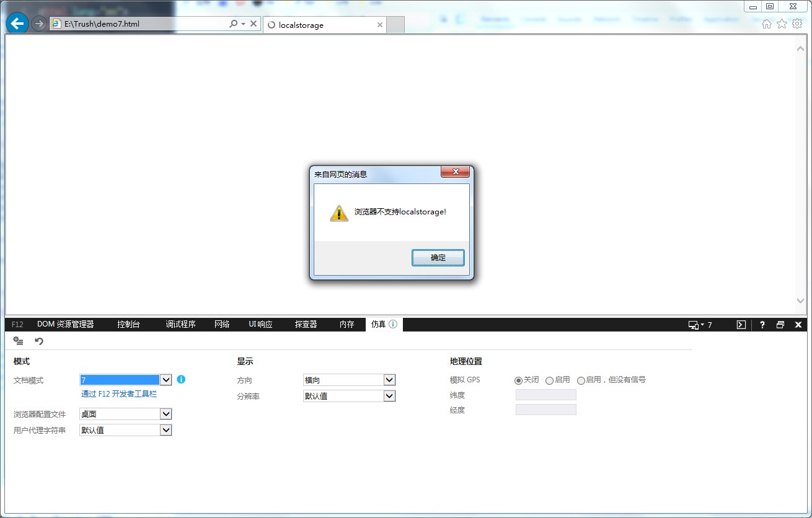The width and height of the screenshot is (812, 518).
Task: Switch to the DOM 资源管理器 tab
Action: tap(65, 324)
